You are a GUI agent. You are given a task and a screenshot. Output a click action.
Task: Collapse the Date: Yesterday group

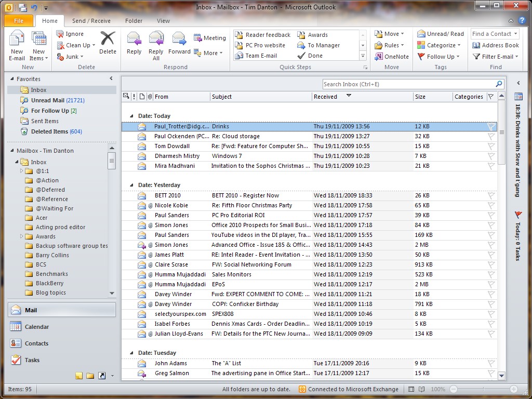[x=131, y=185]
